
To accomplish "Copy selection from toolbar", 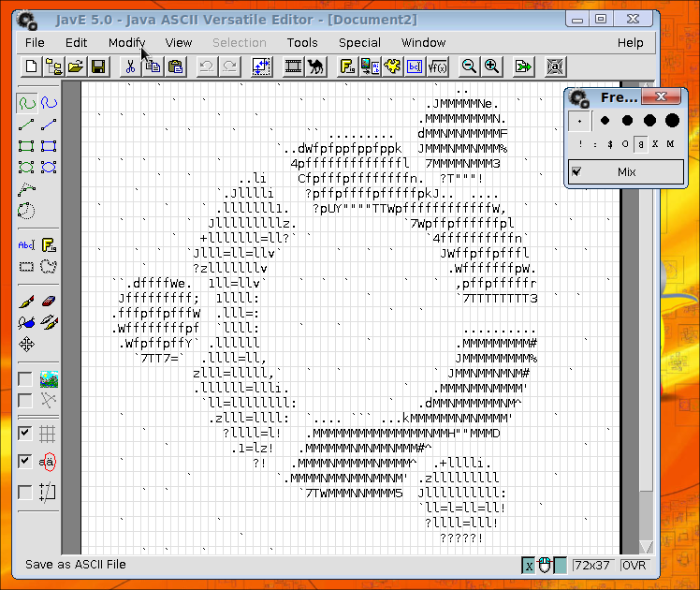I will 153,67.
